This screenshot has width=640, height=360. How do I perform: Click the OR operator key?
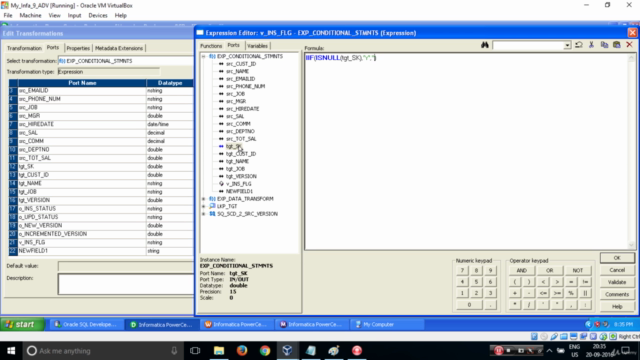coord(549,270)
